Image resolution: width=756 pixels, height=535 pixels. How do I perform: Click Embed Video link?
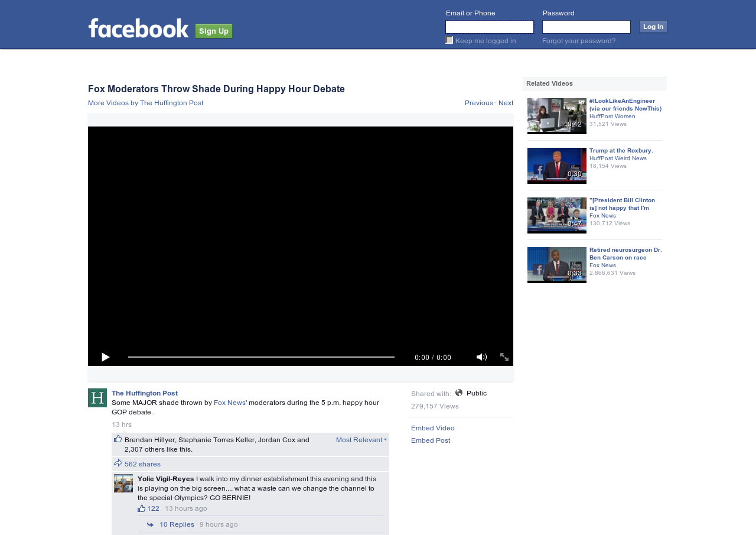pos(433,428)
